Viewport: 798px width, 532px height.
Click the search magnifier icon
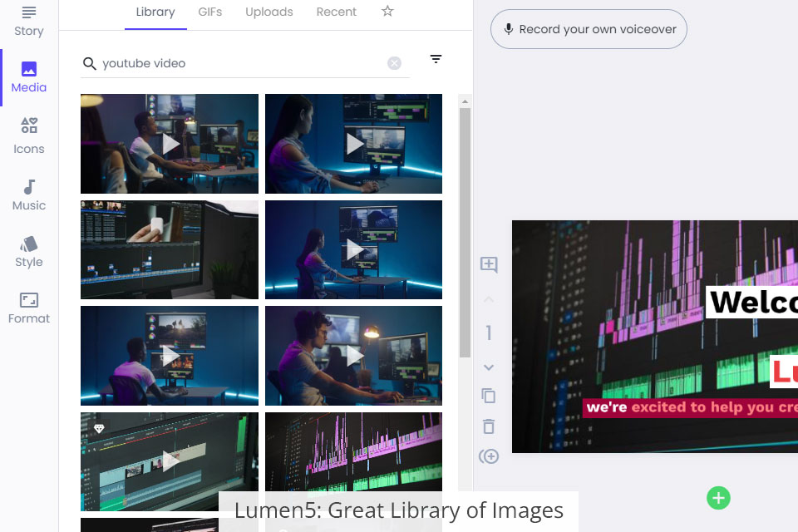(89, 64)
